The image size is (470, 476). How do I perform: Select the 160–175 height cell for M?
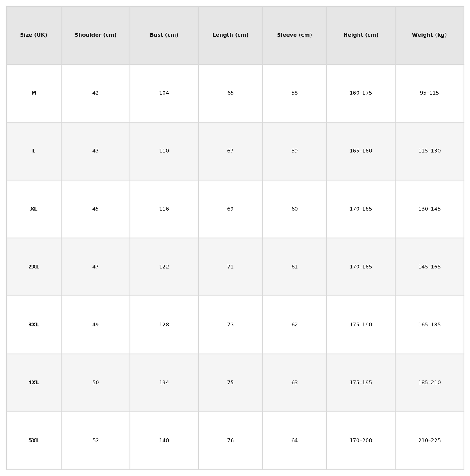pyautogui.click(x=361, y=93)
